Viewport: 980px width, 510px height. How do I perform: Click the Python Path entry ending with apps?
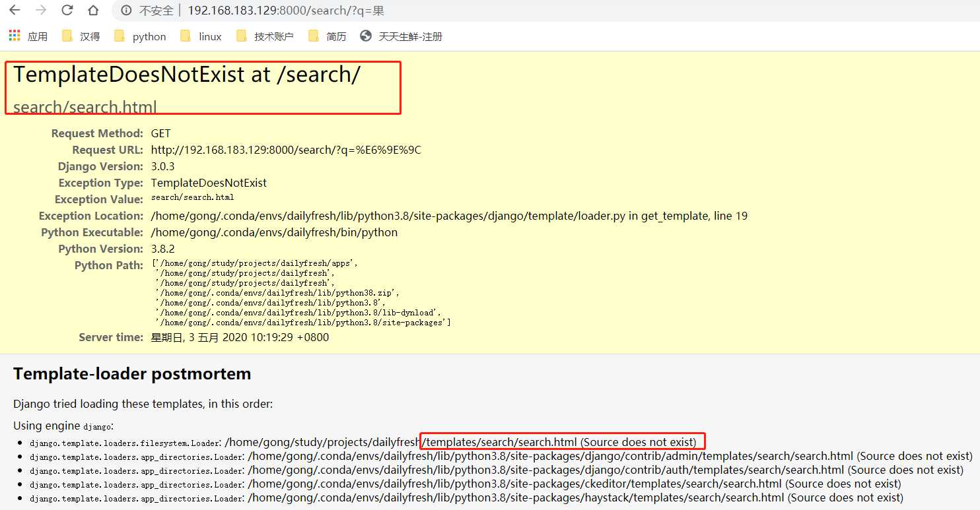(254, 263)
